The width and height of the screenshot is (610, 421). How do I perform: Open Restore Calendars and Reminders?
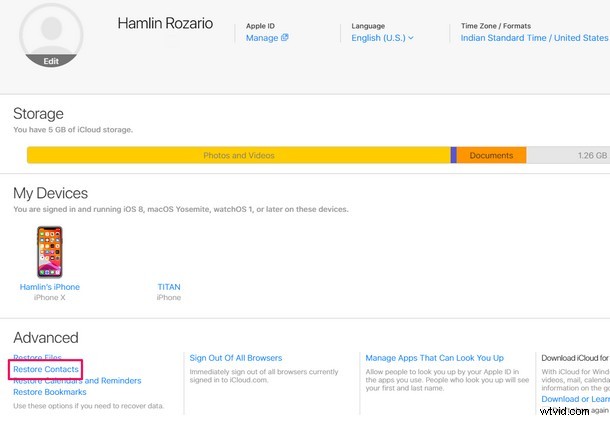pos(77,381)
